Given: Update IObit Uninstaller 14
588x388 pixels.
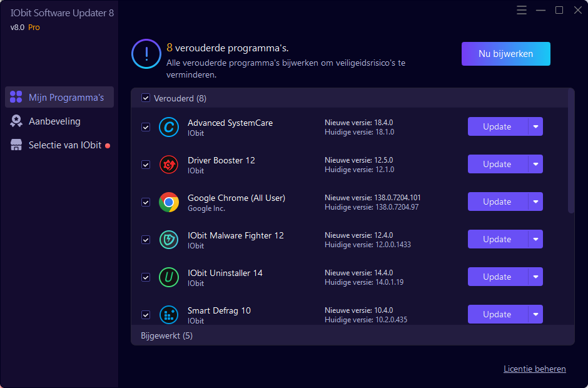Looking at the screenshot, I should [497, 277].
